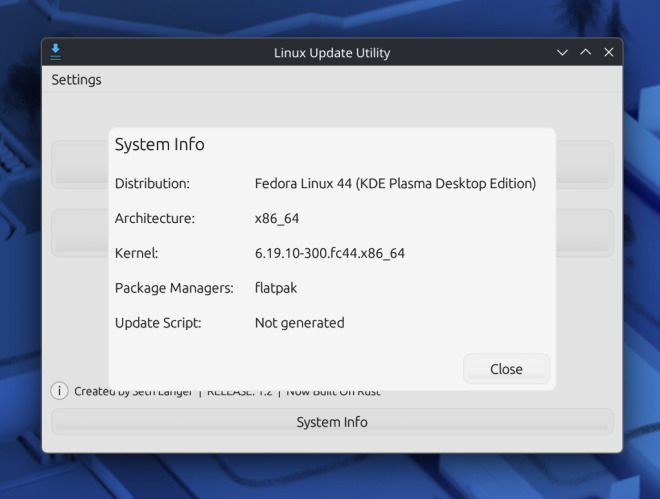Click the Kernel: label

136,253
